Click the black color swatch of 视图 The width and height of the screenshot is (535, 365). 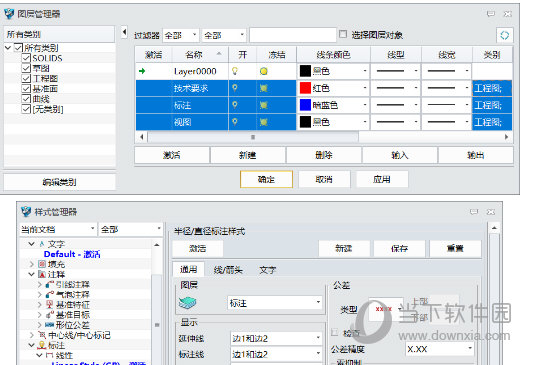pyautogui.click(x=305, y=122)
